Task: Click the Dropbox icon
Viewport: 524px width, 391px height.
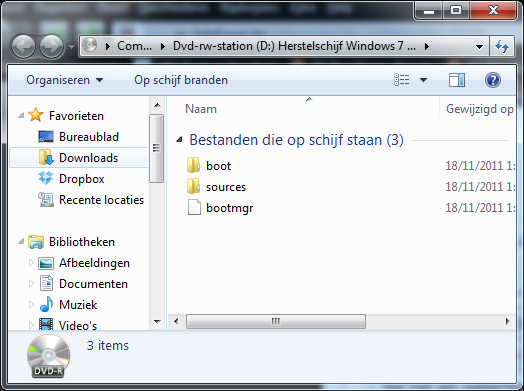Action: pos(46,178)
